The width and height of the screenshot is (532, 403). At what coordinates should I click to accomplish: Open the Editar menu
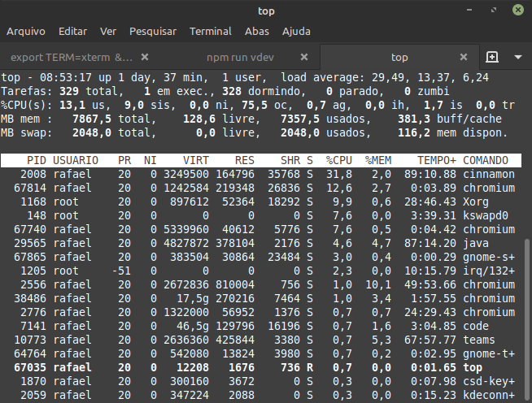(x=72, y=31)
